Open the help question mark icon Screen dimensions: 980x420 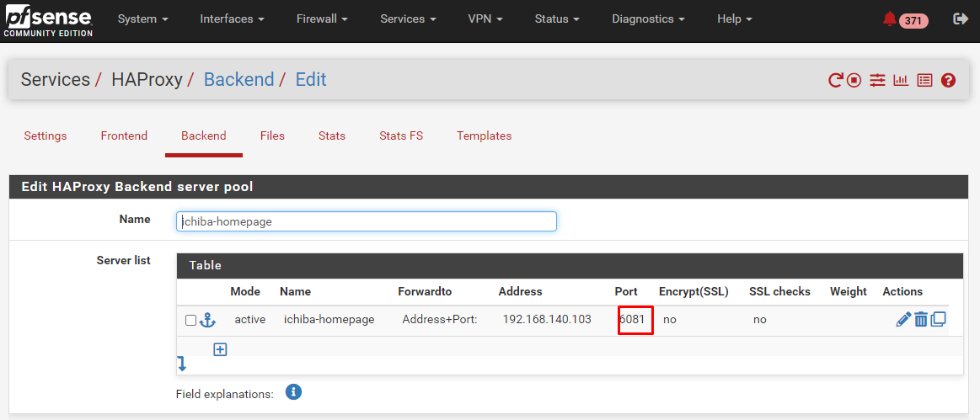[x=948, y=80]
